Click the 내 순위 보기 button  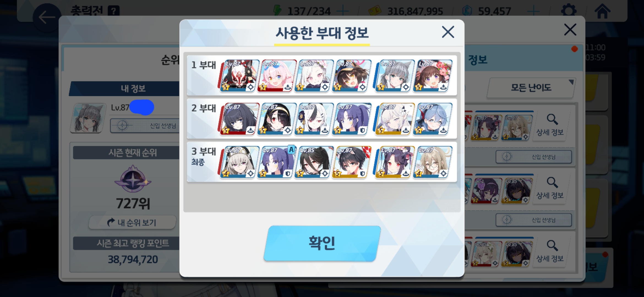[132, 222]
